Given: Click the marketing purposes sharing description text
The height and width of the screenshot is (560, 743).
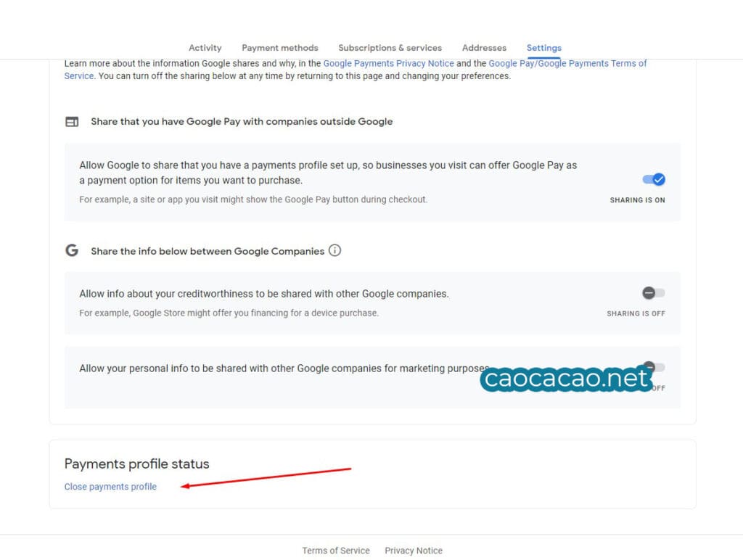Looking at the screenshot, I should 284,368.
